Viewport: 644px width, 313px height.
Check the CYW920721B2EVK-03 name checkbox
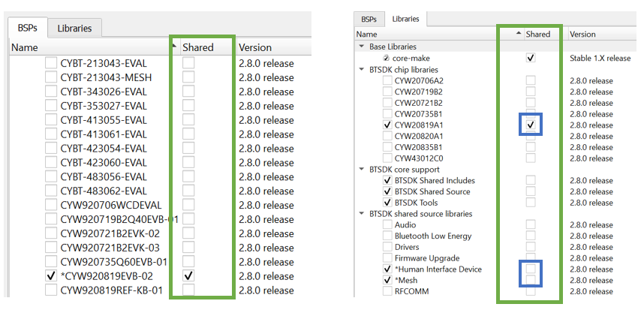51,247
